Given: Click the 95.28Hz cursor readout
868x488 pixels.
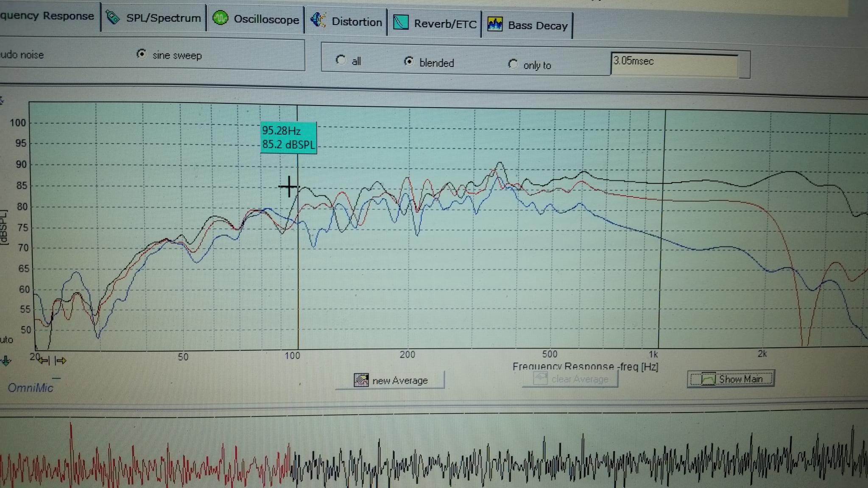Looking at the screenshot, I should tap(281, 131).
